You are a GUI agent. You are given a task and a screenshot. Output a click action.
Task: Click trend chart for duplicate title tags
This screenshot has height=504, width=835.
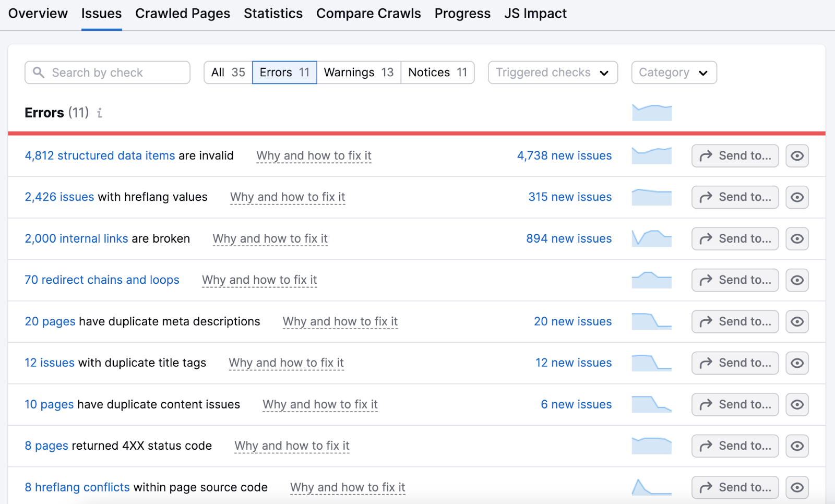point(651,363)
